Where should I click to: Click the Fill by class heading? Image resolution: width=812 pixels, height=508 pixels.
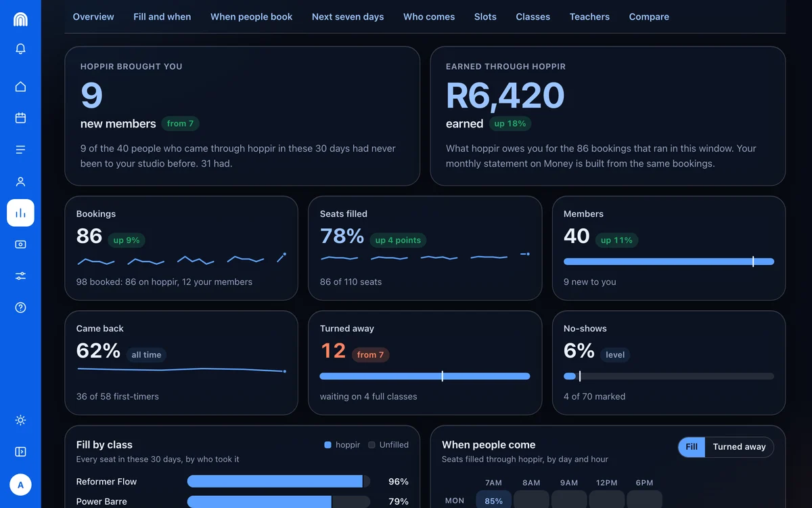(x=104, y=445)
